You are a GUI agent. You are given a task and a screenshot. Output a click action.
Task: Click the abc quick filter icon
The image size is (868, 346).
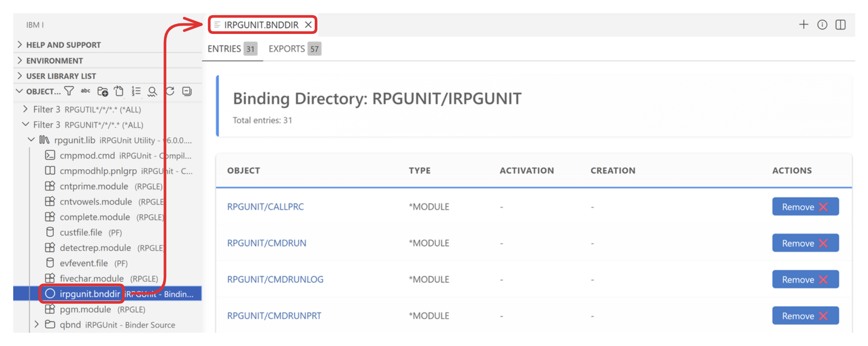[x=86, y=91]
